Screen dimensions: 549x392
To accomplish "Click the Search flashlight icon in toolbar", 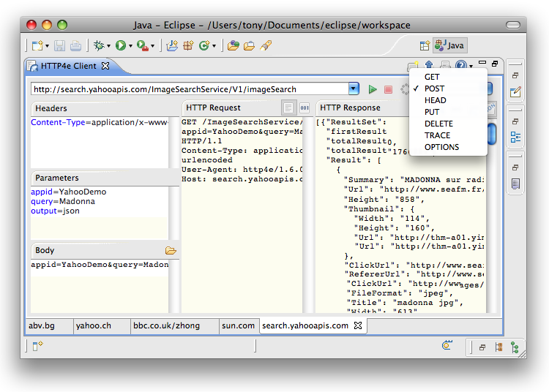I will 266,45.
